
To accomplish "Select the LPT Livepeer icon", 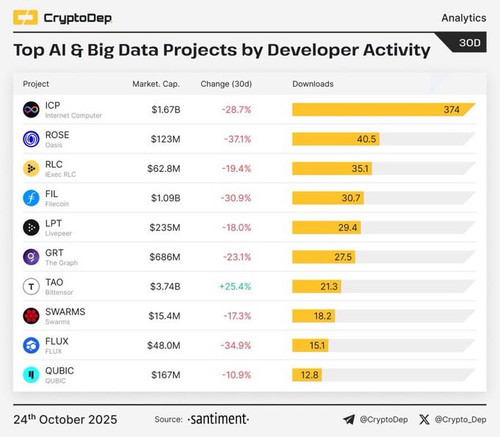I will pyautogui.click(x=31, y=228).
